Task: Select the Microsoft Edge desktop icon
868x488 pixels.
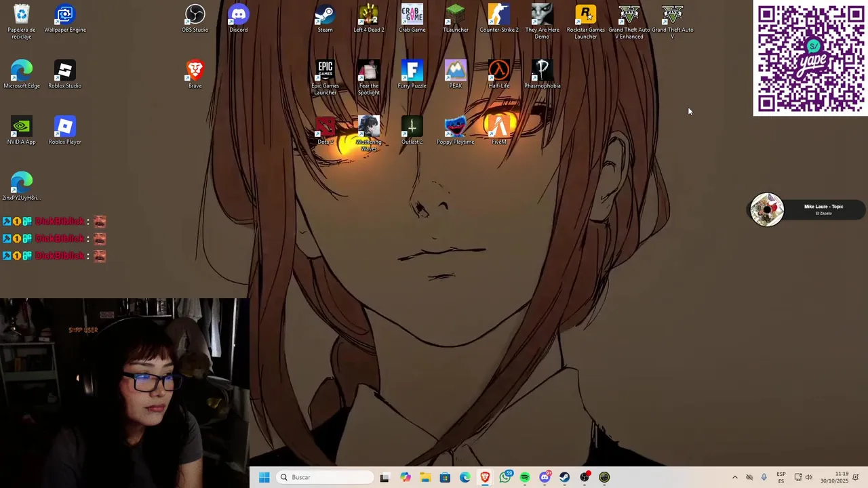Action: coord(22,75)
